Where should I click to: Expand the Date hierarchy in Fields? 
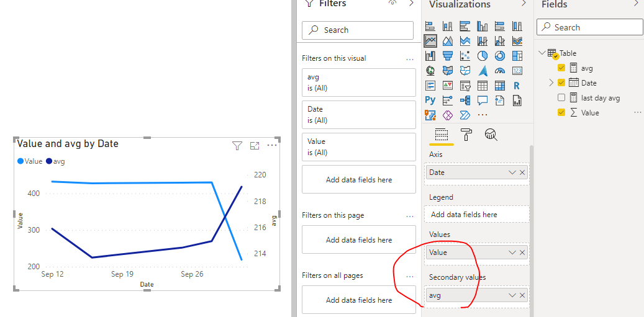(551, 83)
